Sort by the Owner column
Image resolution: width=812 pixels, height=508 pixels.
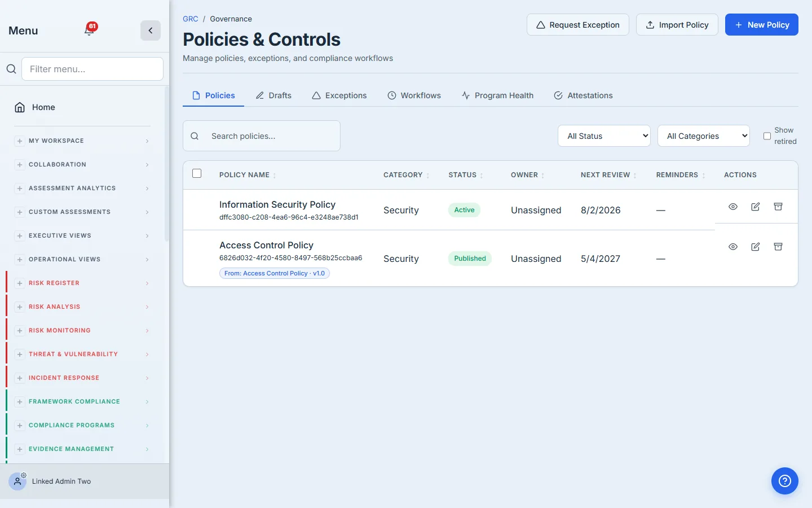coord(527,175)
